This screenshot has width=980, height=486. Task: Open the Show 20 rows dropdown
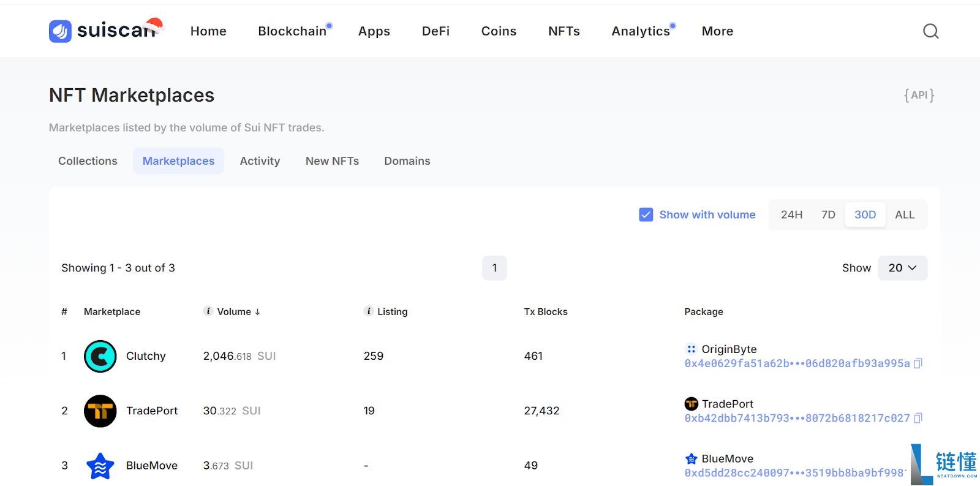coord(902,268)
